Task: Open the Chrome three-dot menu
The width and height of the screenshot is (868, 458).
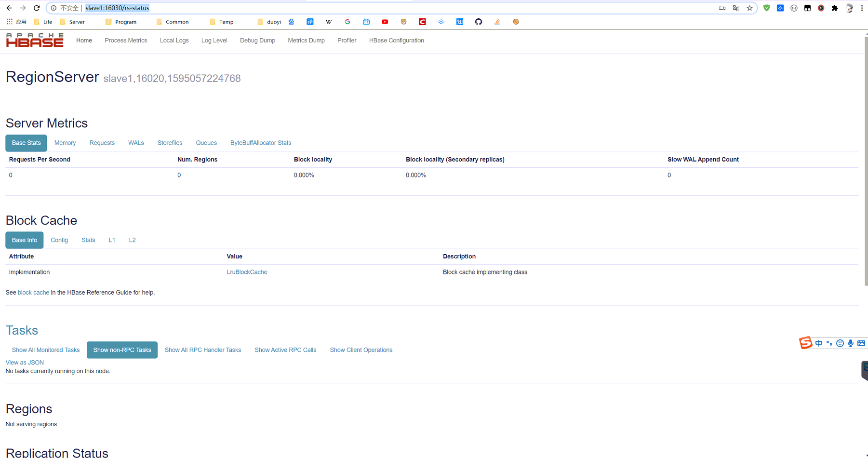Action: pyautogui.click(x=862, y=8)
